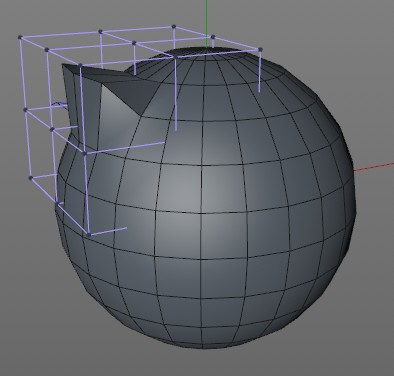This screenshot has height=376, width=394.
Task: Select the highest lattice point on back edge
Action: pyautogui.click(x=174, y=26)
